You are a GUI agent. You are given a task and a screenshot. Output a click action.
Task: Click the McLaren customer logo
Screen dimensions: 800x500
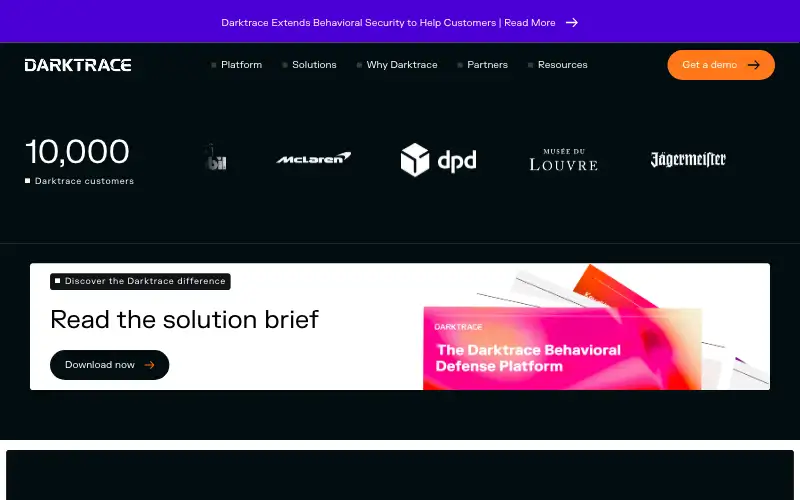[x=313, y=158]
